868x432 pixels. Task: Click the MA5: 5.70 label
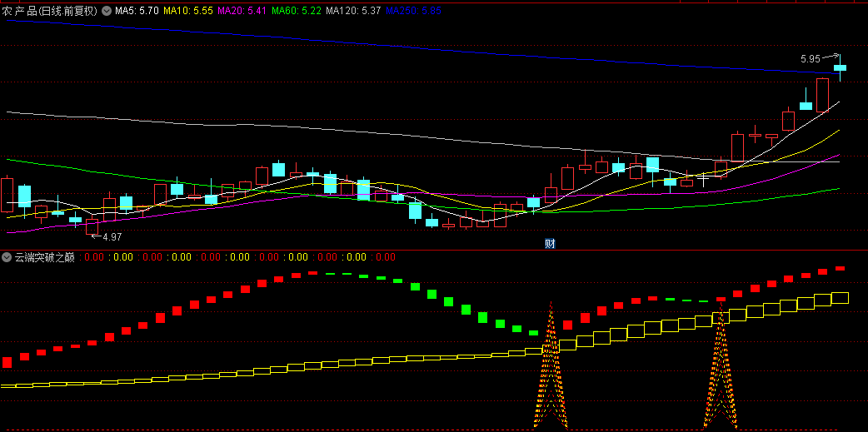tap(137, 11)
